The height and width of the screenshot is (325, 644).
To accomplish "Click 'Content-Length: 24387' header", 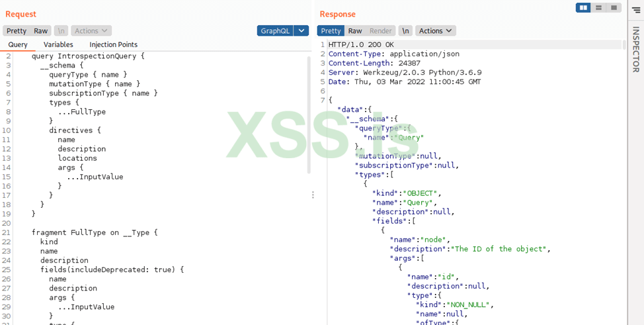I will coord(374,64).
